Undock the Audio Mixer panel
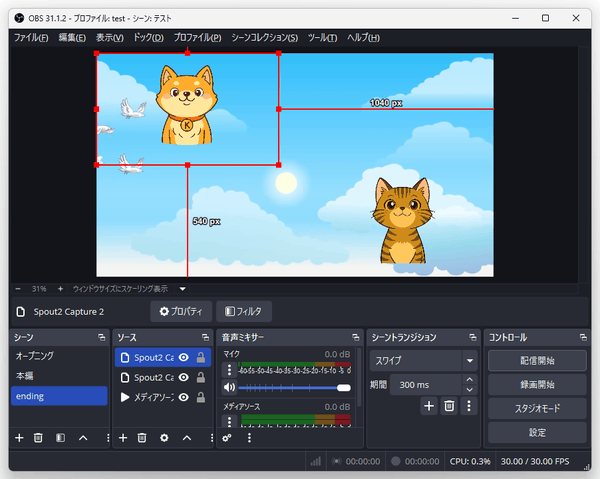This screenshot has height=479, width=600. [x=354, y=338]
